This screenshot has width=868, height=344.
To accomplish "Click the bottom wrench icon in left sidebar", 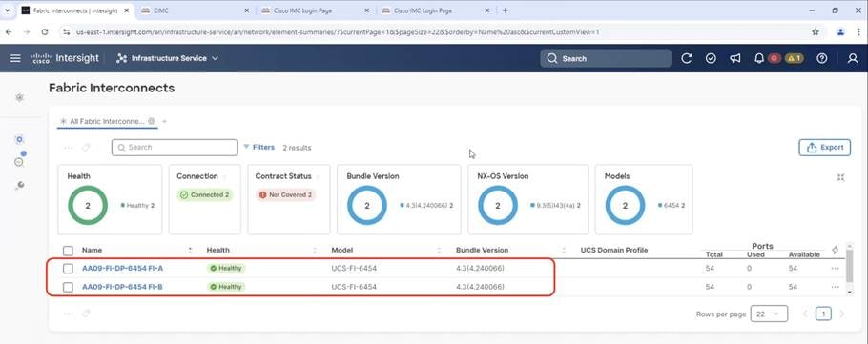I will (19, 185).
